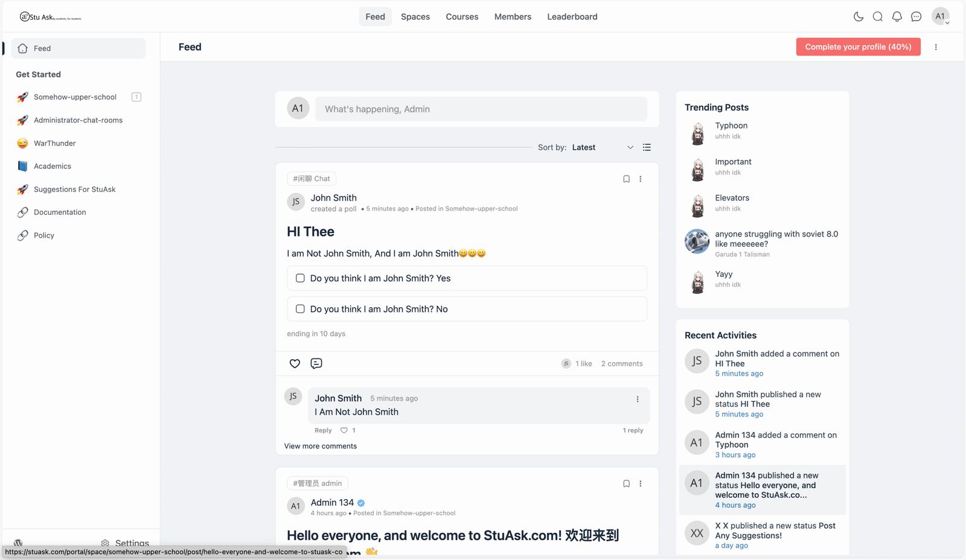Switch feed layout with list view icon

click(647, 147)
